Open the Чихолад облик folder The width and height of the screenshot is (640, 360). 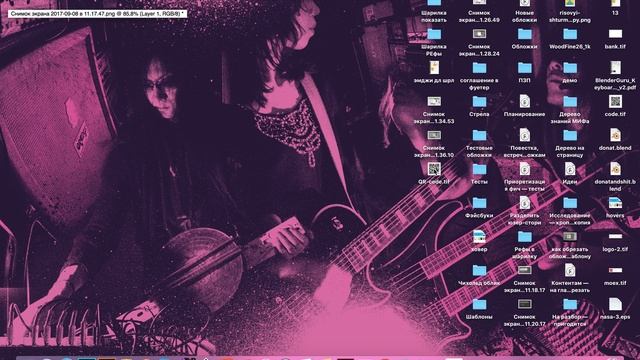tap(479, 270)
